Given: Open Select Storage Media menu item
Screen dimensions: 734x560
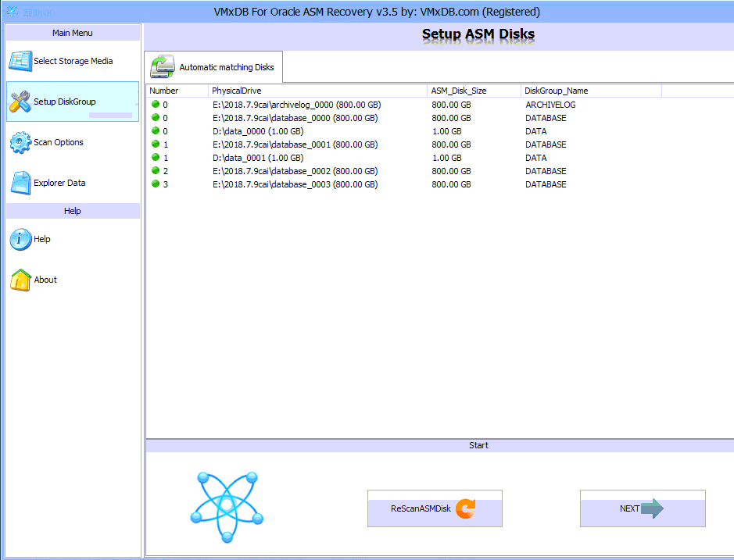Looking at the screenshot, I should pyautogui.click(x=73, y=61).
